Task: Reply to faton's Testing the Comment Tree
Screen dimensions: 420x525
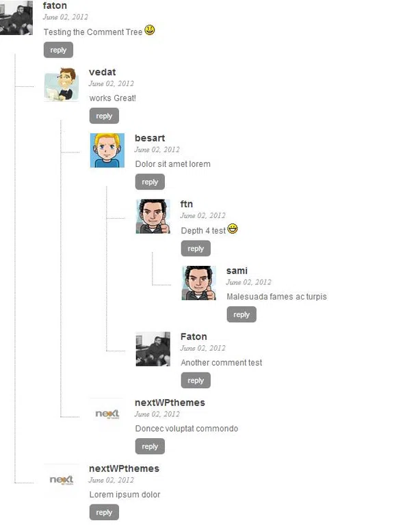Action: click(58, 50)
